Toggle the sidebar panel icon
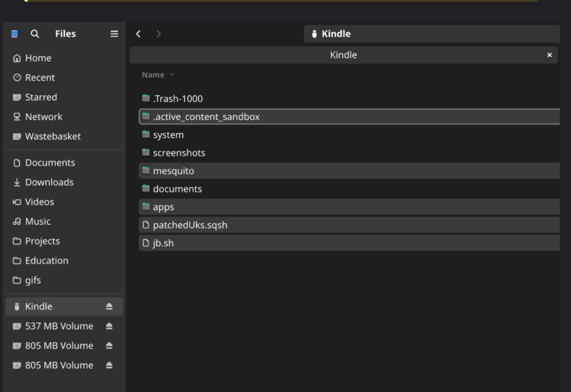 tap(15, 34)
